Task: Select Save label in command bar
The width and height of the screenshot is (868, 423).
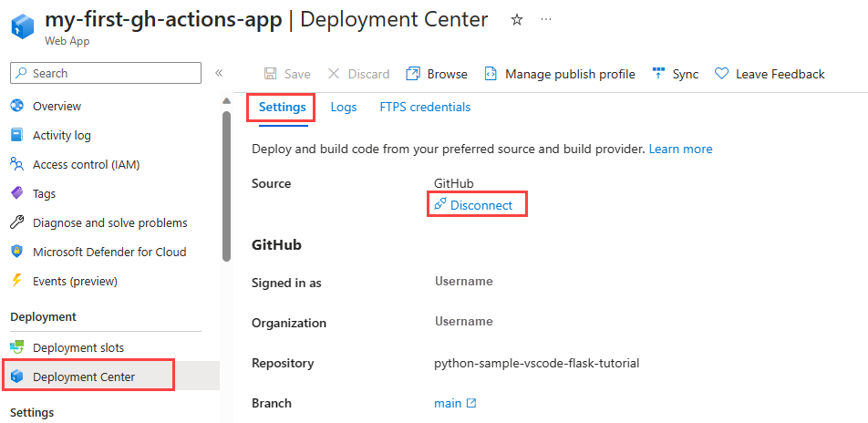Action: tap(297, 74)
